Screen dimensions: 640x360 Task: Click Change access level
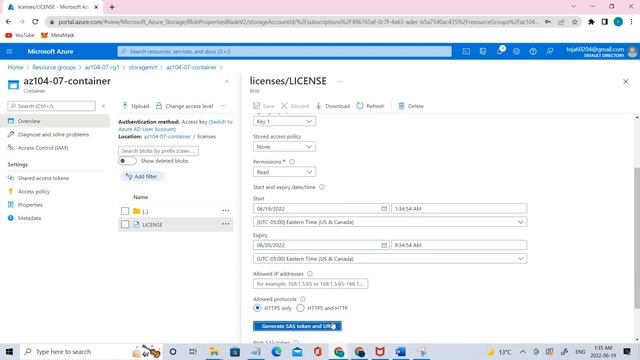(184, 106)
